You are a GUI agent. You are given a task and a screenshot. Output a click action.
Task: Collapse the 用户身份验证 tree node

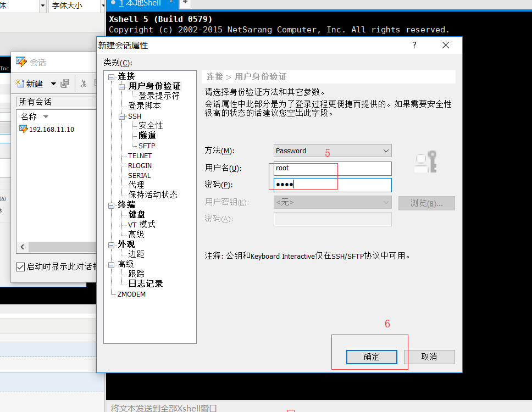[121, 87]
